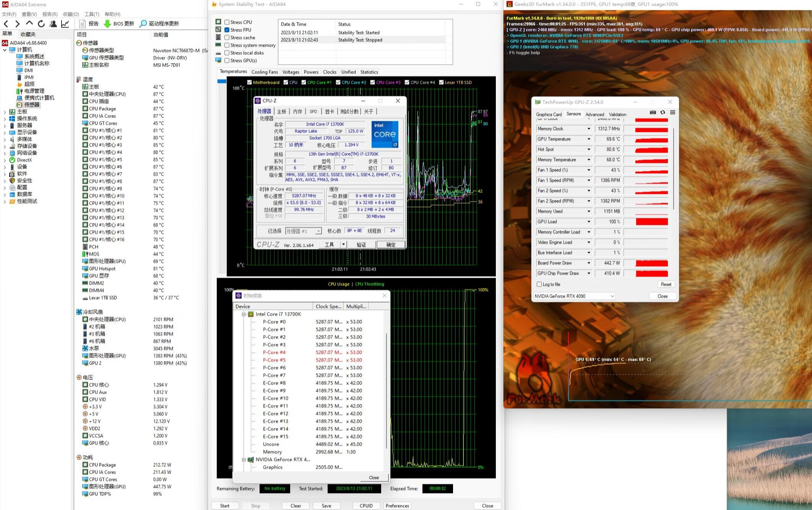Close the clock frequency dialog with Close
The width and height of the screenshot is (812, 510).
(x=374, y=478)
